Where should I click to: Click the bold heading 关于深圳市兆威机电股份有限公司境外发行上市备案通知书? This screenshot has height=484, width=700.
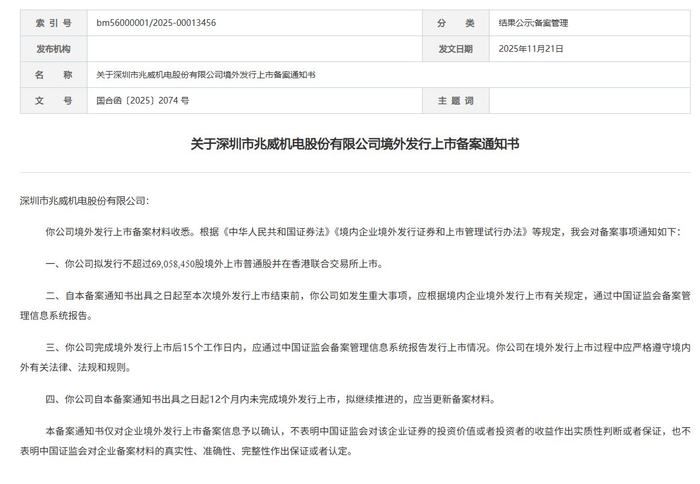(355, 144)
